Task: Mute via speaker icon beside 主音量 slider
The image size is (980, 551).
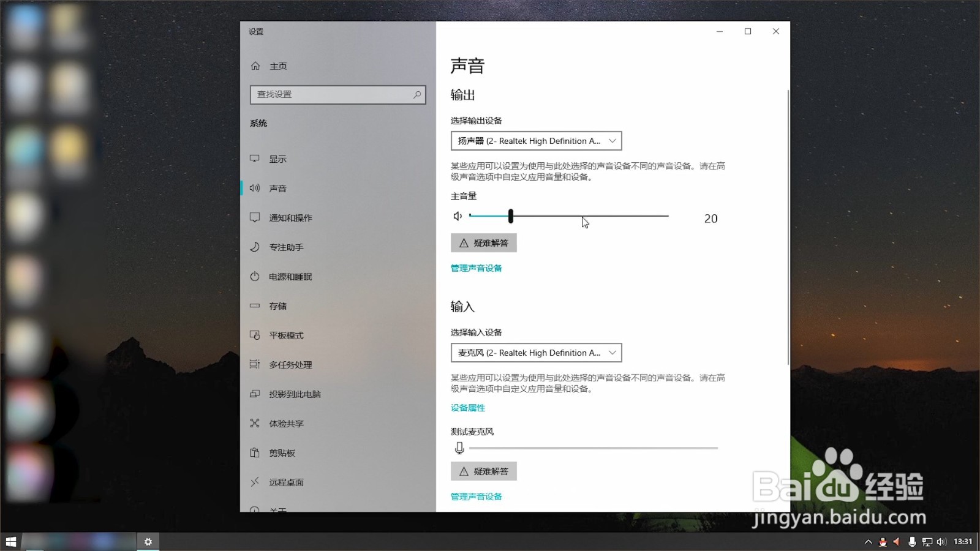Action: point(458,216)
